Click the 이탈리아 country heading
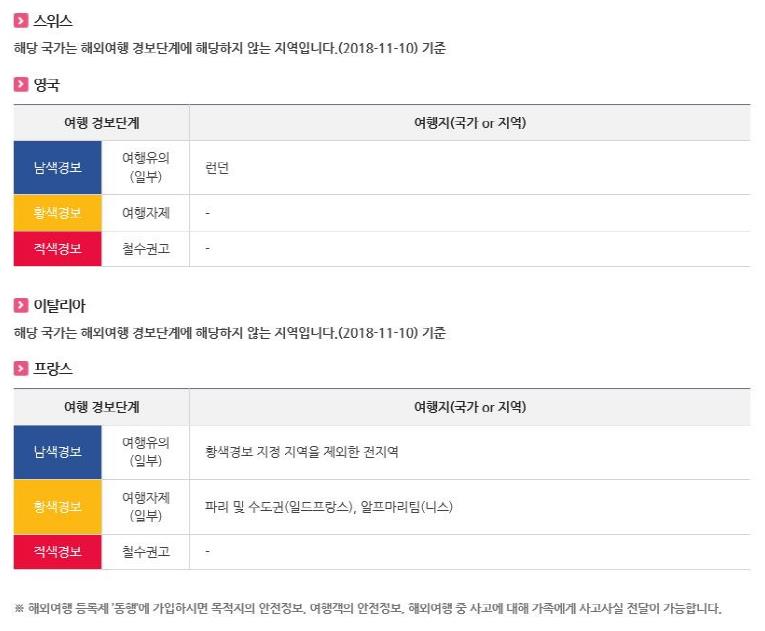Image resolution: width=765 pixels, height=631 pixels. (60, 306)
